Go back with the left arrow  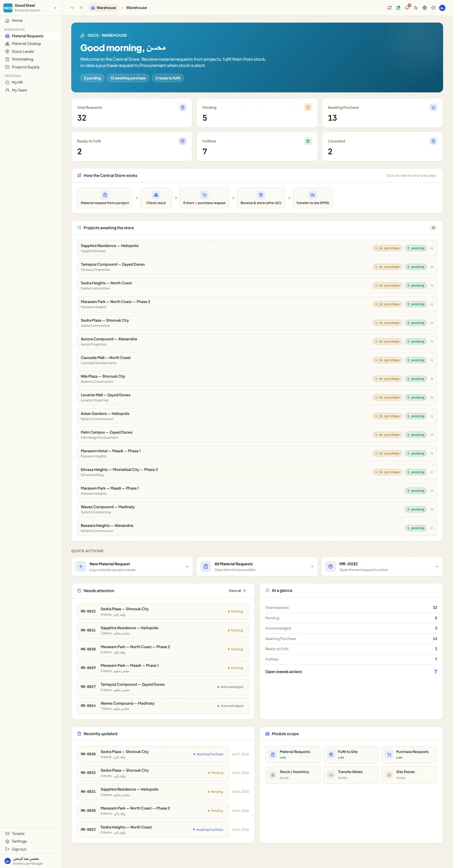point(73,8)
